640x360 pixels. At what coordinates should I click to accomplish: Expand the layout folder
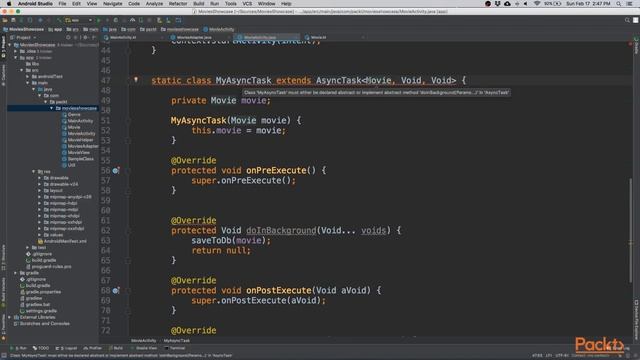click(x=40, y=191)
